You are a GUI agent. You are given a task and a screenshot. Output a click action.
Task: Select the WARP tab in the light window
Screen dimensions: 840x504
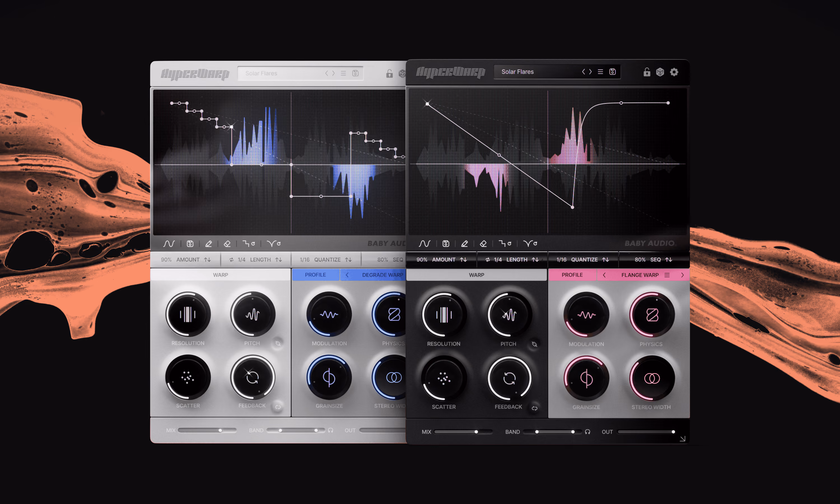point(220,275)
